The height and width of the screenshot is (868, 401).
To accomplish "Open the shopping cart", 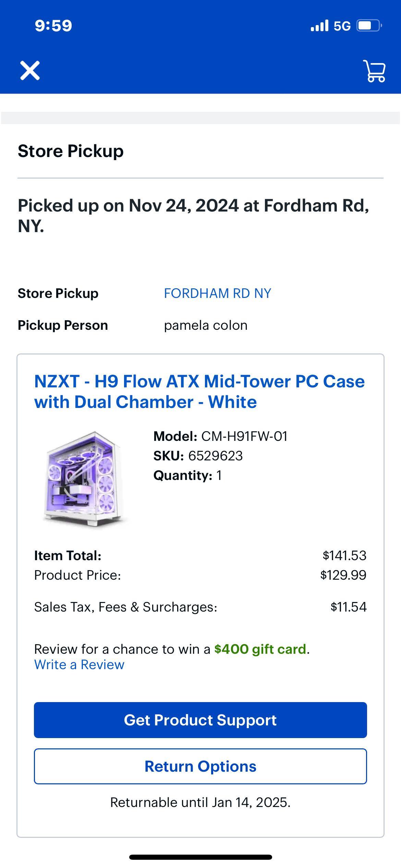I will [374, 71].
